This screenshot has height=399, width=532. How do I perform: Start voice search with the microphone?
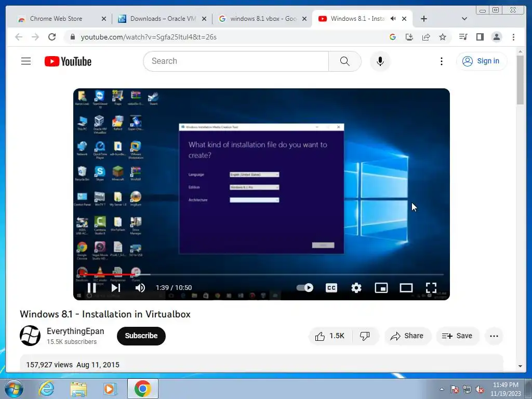click(x=380, y=61)
